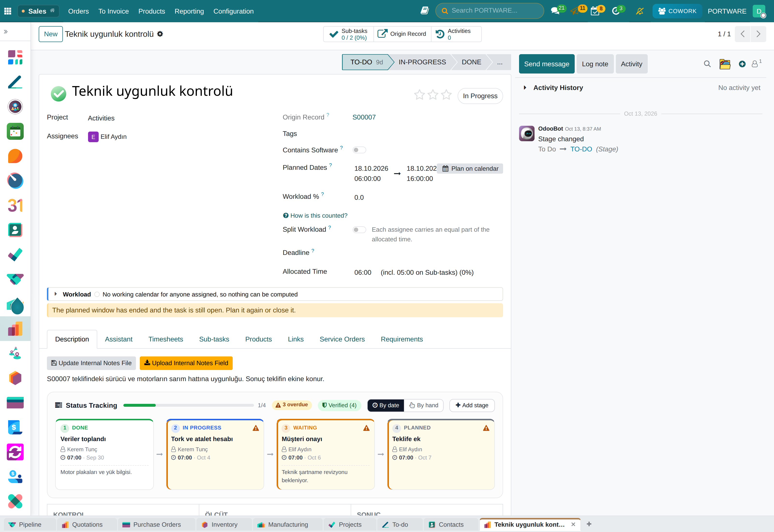
Task: Open the Contacts app icon in sidebar
Action: point(15,230)
